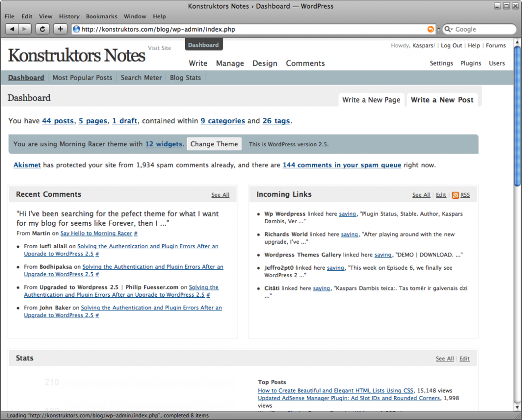Open the History menu in the menu bar

click(x=69, y=16)
